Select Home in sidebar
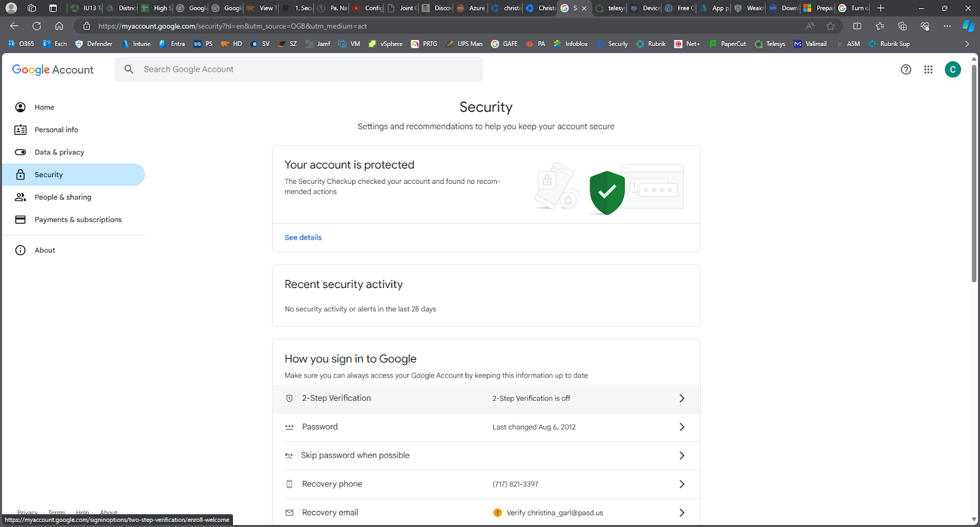This screenshot has width=980, height=527. coord(73,107)
